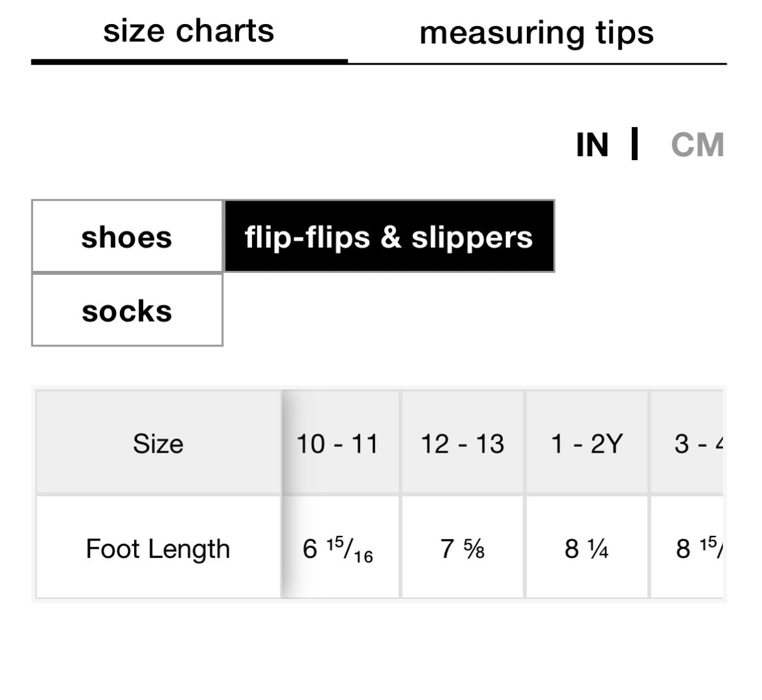Select the 1 - 2Y size column
This screenshot has height=700, width=762.
[587, 443]
